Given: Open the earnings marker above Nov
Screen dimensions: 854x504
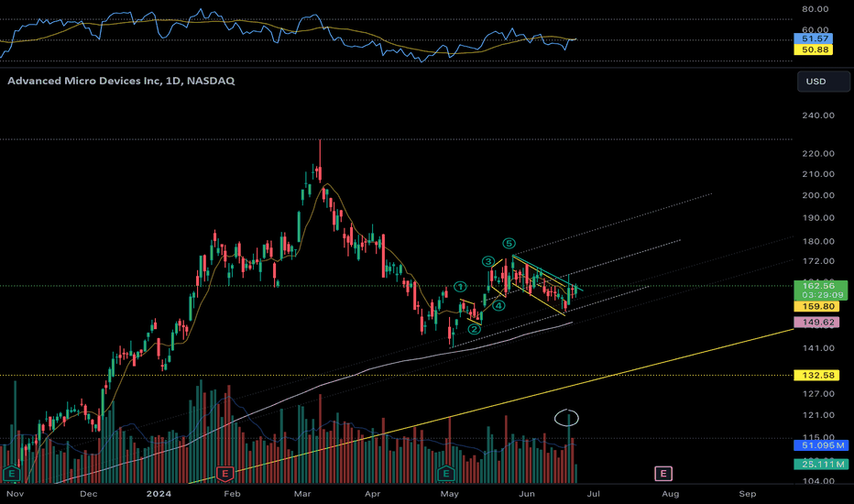Looking at the screenshot, I should pos(11,474).
